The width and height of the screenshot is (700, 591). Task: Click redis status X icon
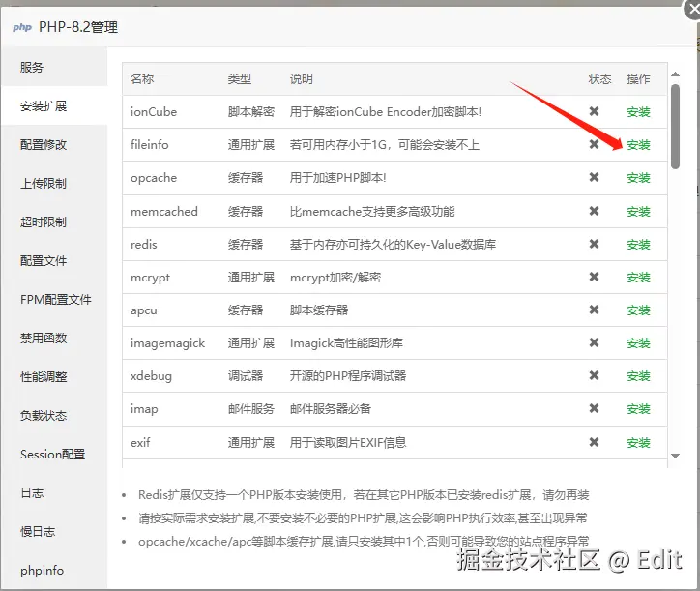[594, 244]
